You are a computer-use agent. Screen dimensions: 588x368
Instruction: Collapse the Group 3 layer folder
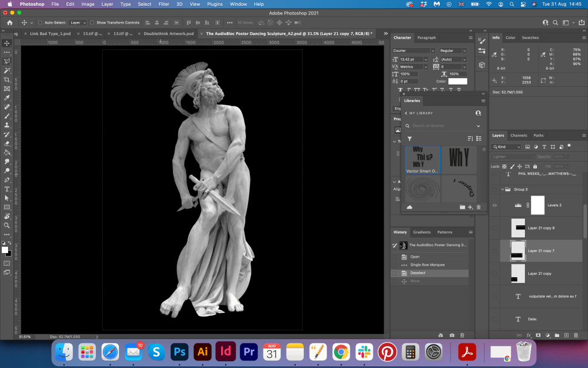click(x=502, y=189)
